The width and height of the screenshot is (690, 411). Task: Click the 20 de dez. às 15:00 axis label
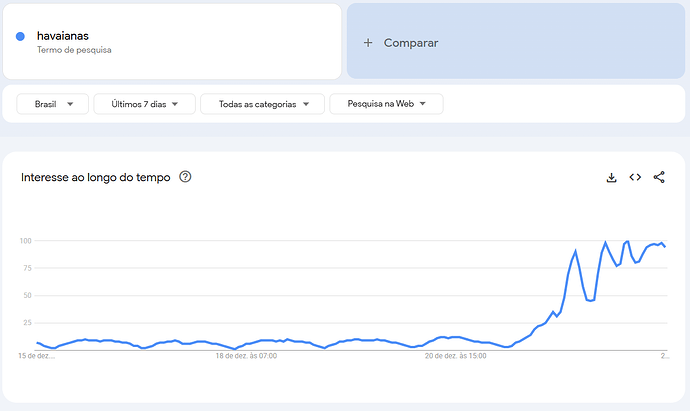(x=455, y=356)
